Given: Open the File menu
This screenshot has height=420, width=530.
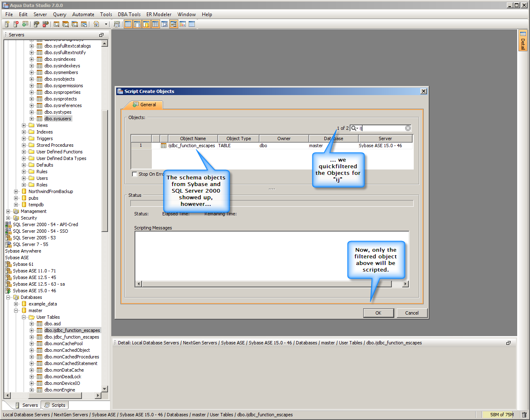Looking at the screenshot, I should [9, 14].
